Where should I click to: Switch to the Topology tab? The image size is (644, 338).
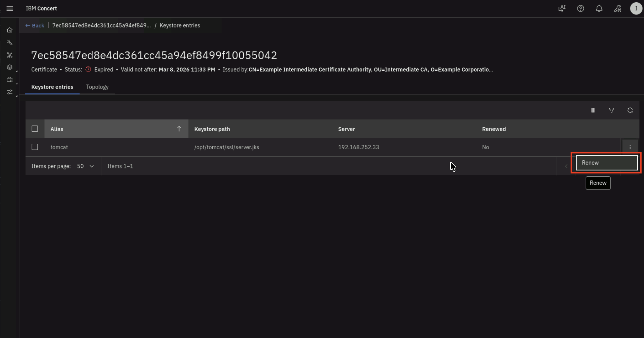point(97,87)
